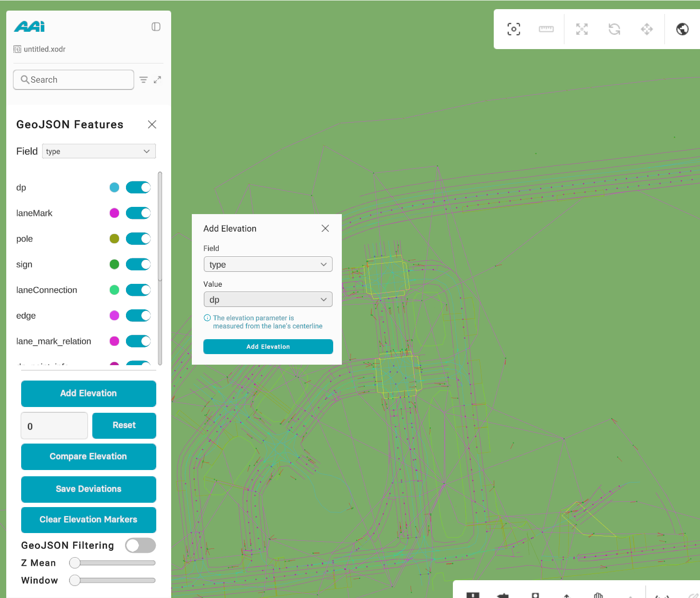Open the search filter options icon
This screenshot has width=700, height=598.
(143, 80)
